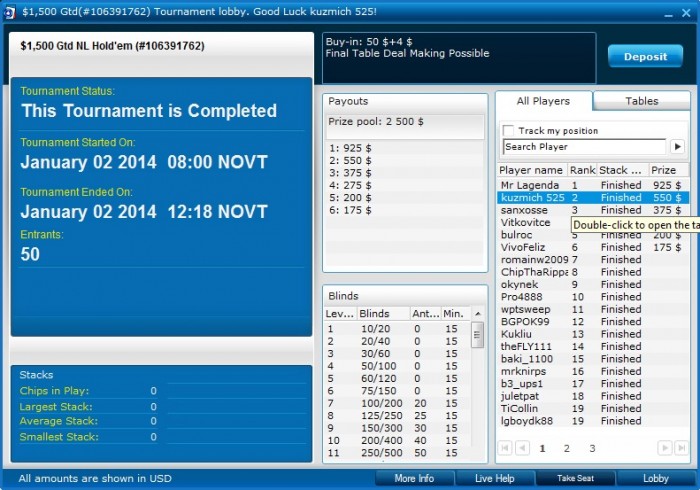The width and height of the screenshot is (700, 490).
Task: Click Buy-in 50 $+4 $ text
Action: (369, 42)
